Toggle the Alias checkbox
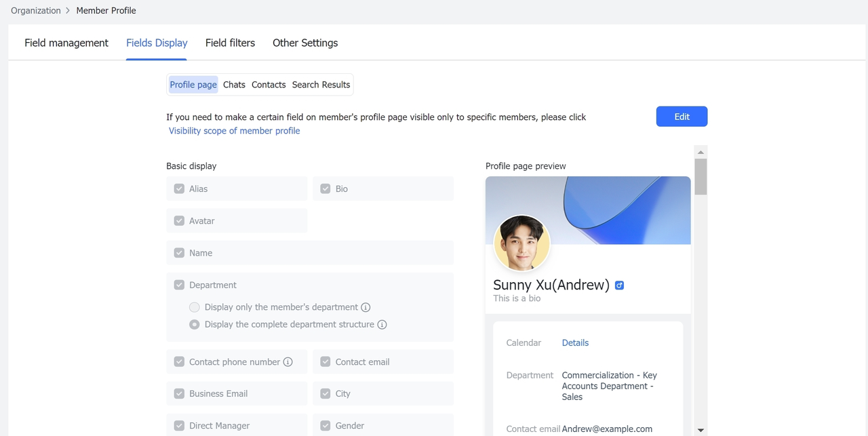Screen dimensions: 868x436 click(179, 189)
